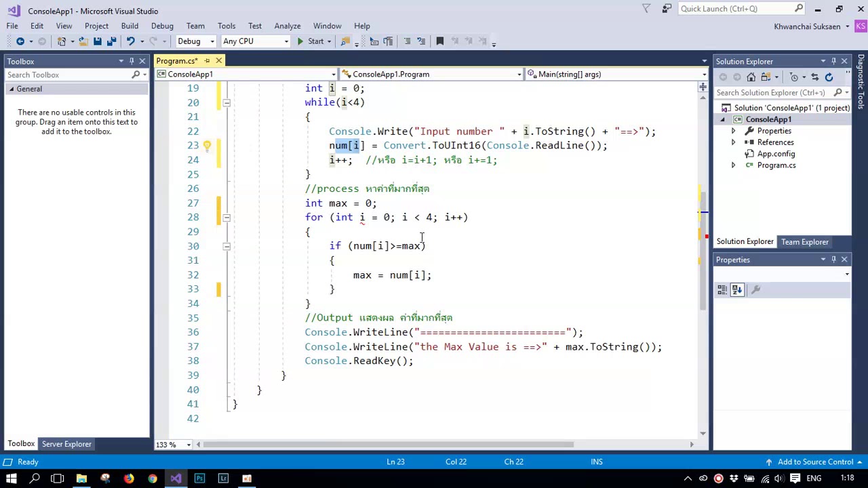This screenshot has height=488, width=868.
Task: Open the Windows Start menu
Action: (x=12, y=479)
